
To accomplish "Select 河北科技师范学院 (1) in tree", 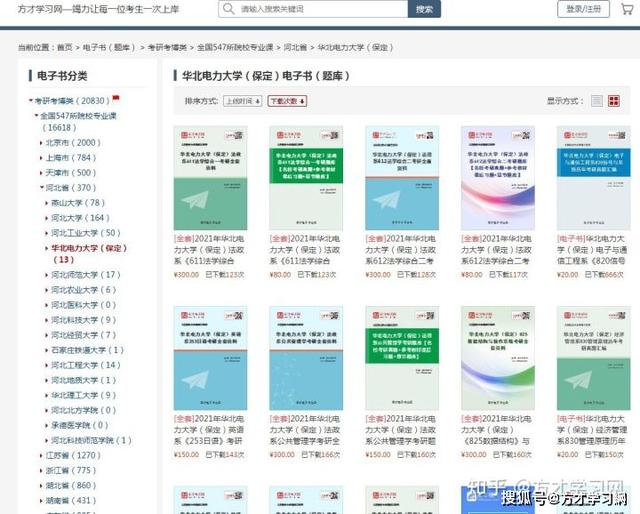I will click(91, 441).
